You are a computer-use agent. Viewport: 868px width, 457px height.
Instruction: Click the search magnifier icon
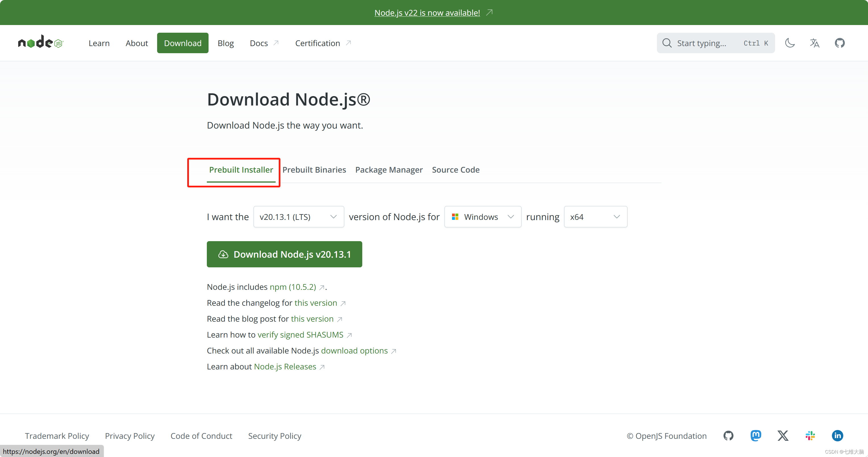[x=667, y=43]
